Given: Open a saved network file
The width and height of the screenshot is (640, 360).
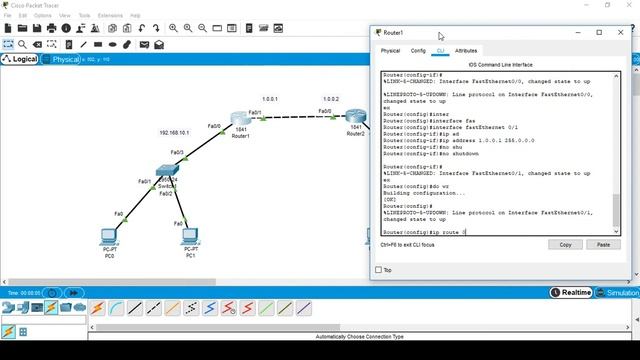Looking at the screenshot, I should [x=22, y=28].
